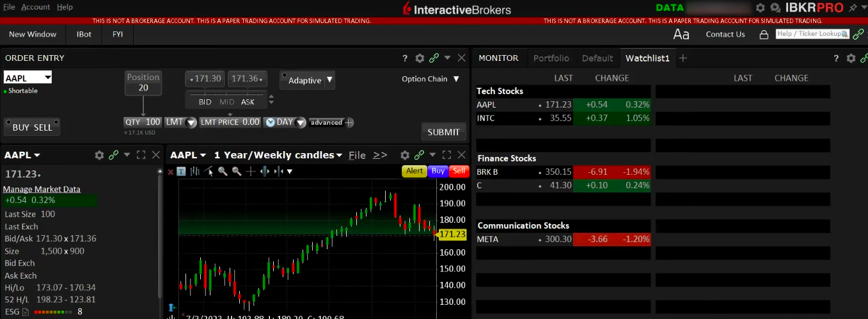Click chart panel green chain link
868x319 pixels.
(x=419, y=155)
